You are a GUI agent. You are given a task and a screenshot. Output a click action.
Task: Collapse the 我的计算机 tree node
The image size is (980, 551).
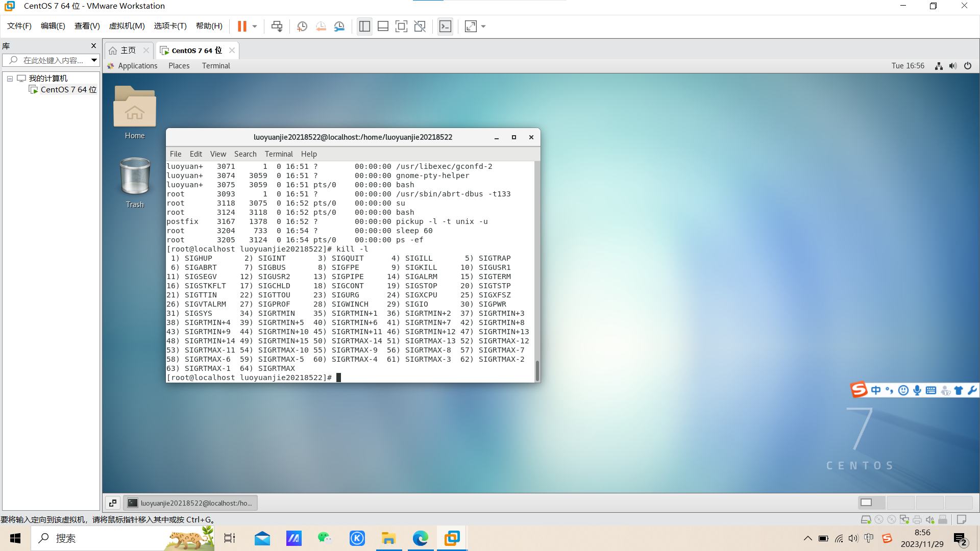[10, 79]
